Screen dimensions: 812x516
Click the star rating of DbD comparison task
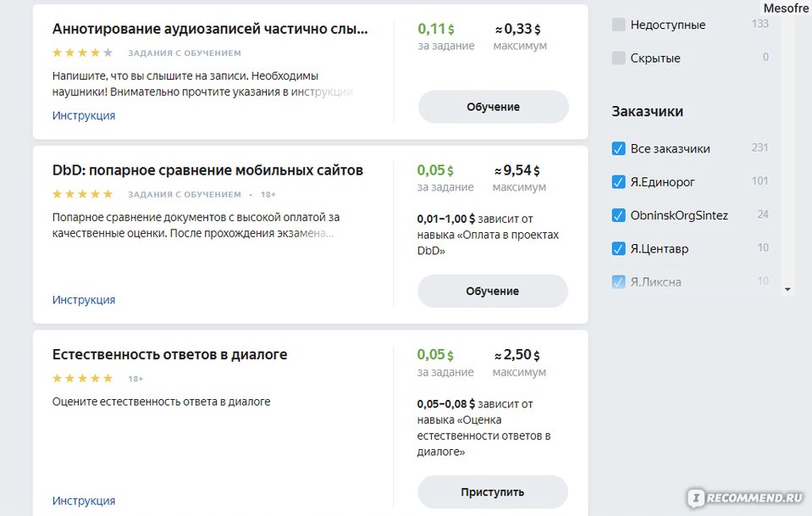pyautogui.click(x=82, y=194)
